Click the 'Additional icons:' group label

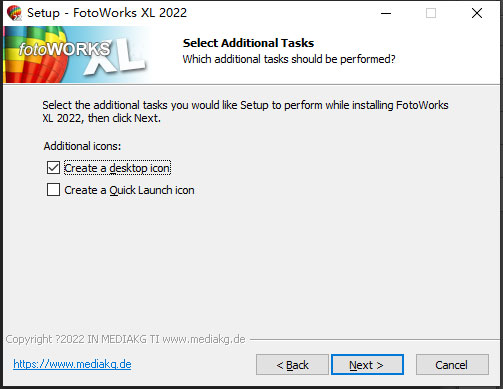pos(82,146)
